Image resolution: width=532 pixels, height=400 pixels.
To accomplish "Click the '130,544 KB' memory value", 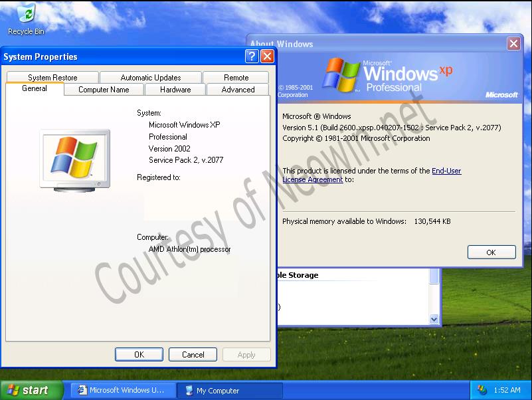I will tap(432, 221).
